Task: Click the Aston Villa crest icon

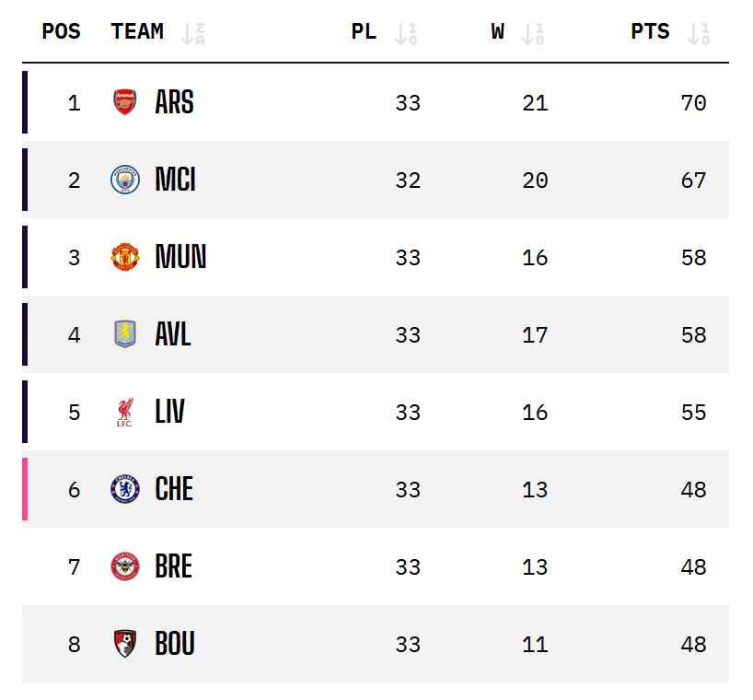Action: pyautogui.click(x=125, y=334)
